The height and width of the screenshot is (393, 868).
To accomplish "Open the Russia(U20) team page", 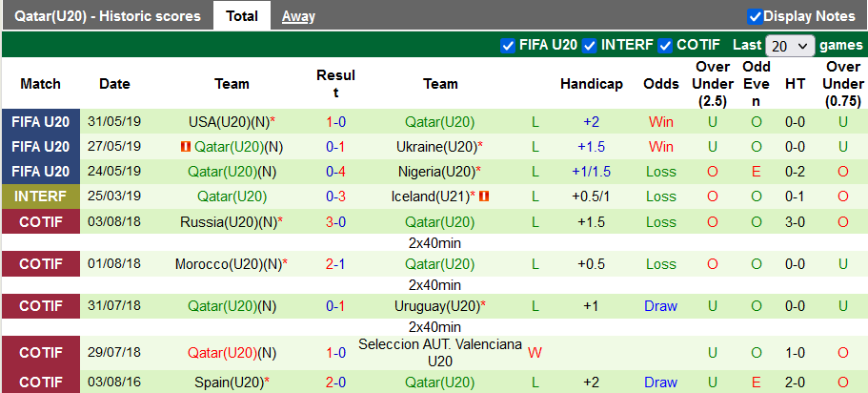I will pos(225,221).
